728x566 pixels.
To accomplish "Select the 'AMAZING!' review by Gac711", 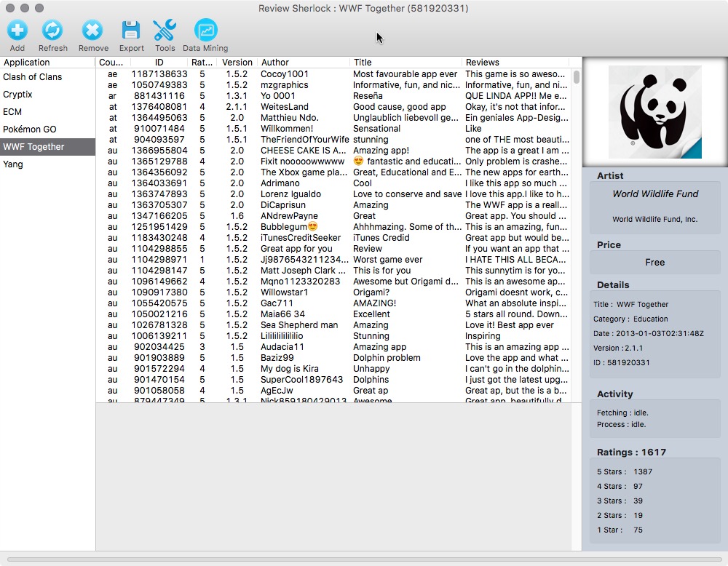I will (x=333, y=303).
